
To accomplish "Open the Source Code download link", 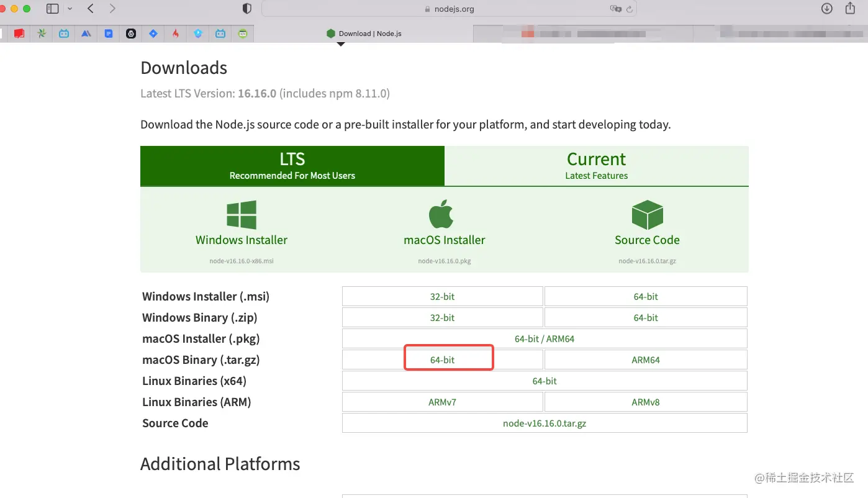I will point(647,240).
